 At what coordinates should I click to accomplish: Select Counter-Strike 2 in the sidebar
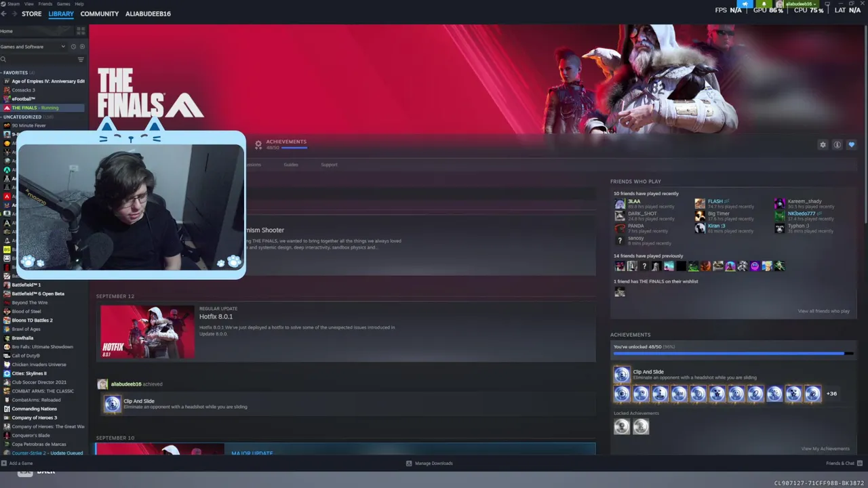(x=43, y=453)
